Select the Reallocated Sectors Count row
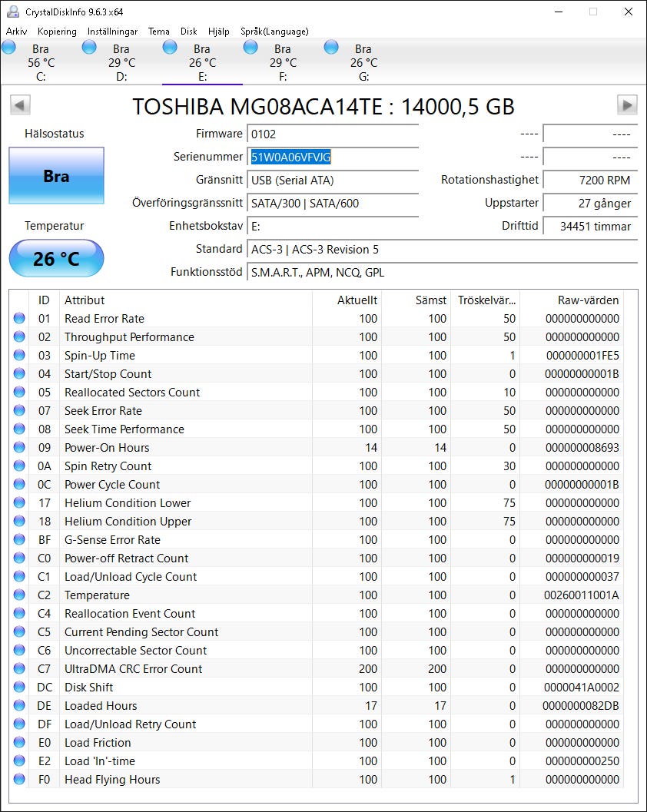The height and width of the screenshot is (812, 647). pos(132,393)
